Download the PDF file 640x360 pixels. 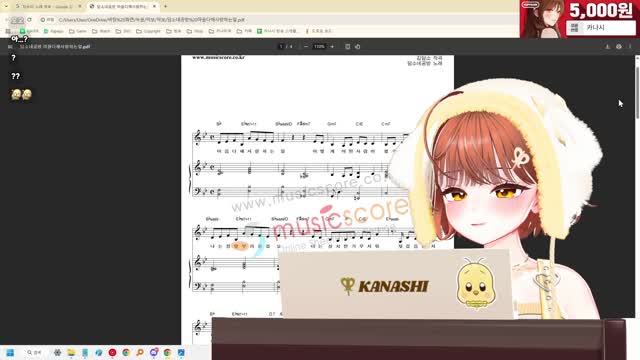(607, 47)
